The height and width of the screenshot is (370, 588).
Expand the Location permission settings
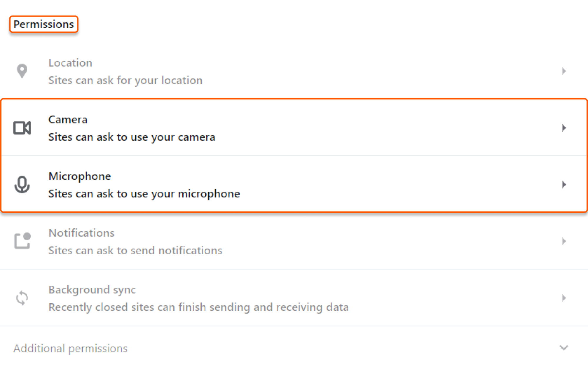point(564,71)
